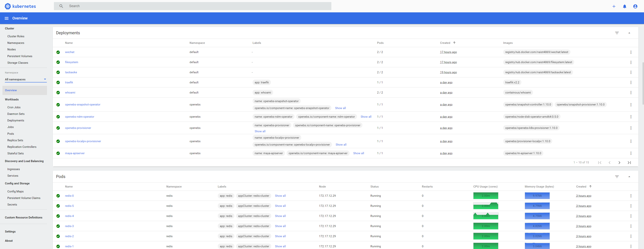Click the Pods filter icon
The image size is (644, 249).
pyautogui.click(x=617, y=176)
